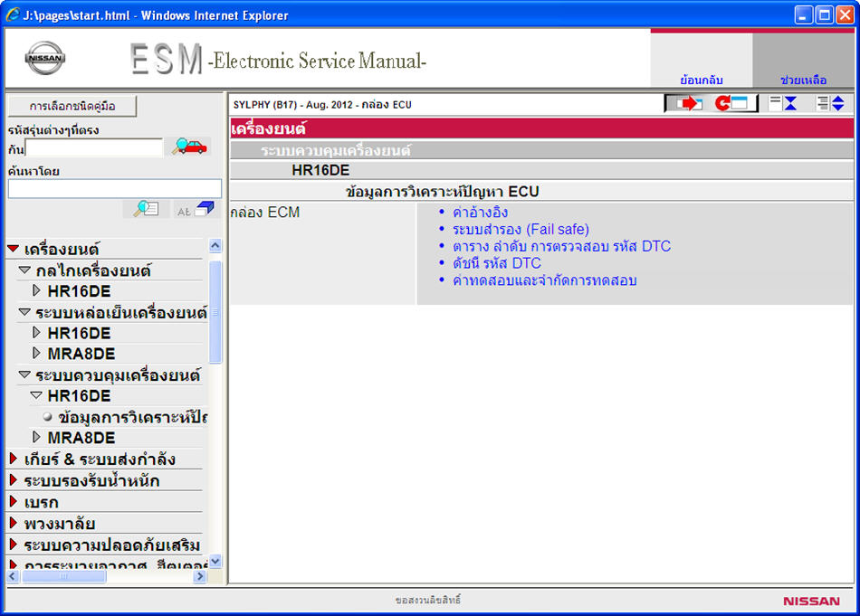Screen dimensions: 860x616
Task: Open the ช่วยเหลือ (help) tab
Action: tap(803, 80)
